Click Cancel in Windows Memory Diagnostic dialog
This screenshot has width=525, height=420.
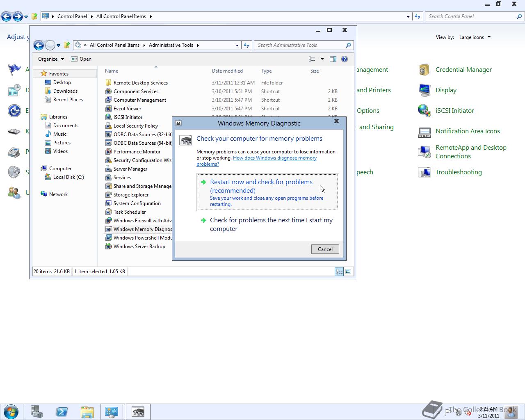[325, 249]
